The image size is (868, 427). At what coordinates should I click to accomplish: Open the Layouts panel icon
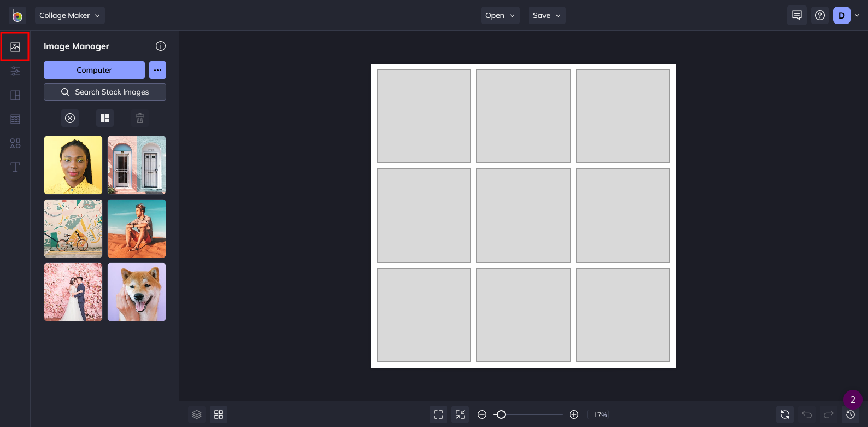pyautogui.click(x=15, y=95)
